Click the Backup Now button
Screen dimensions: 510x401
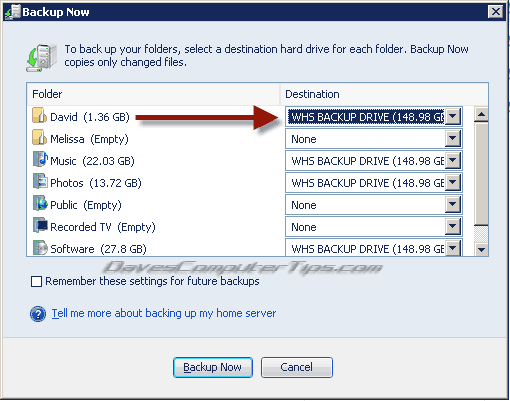[x=213, y=367]
